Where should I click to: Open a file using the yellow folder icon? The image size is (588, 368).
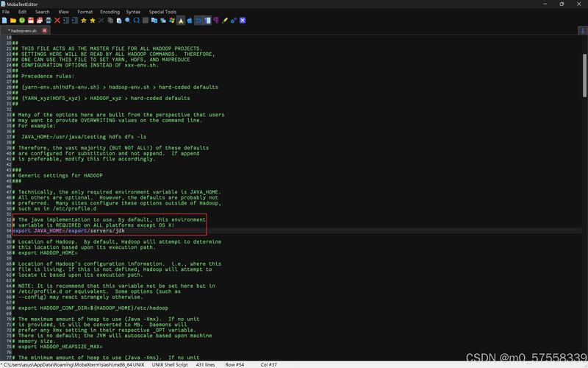click(x=13, y=21)
